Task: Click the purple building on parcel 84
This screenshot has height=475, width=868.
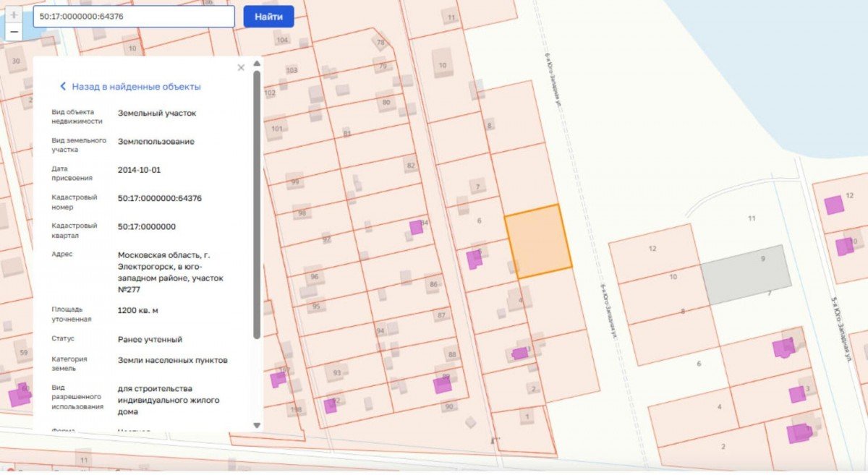Action: coord(416,228)
